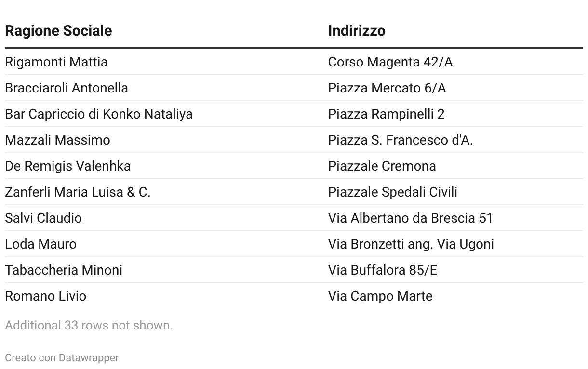
Task: Select Zanferli Maria Luisa & C.
Action: (78, 192)
